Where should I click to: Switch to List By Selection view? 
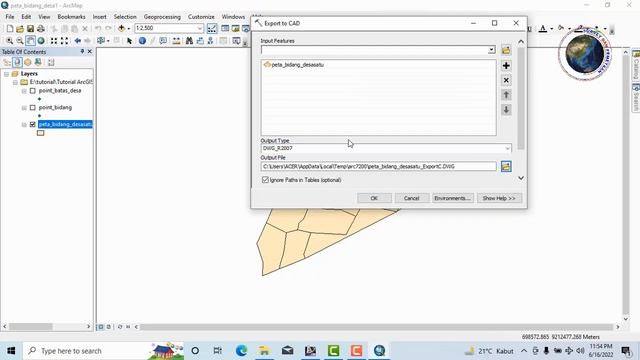point(38,62)
